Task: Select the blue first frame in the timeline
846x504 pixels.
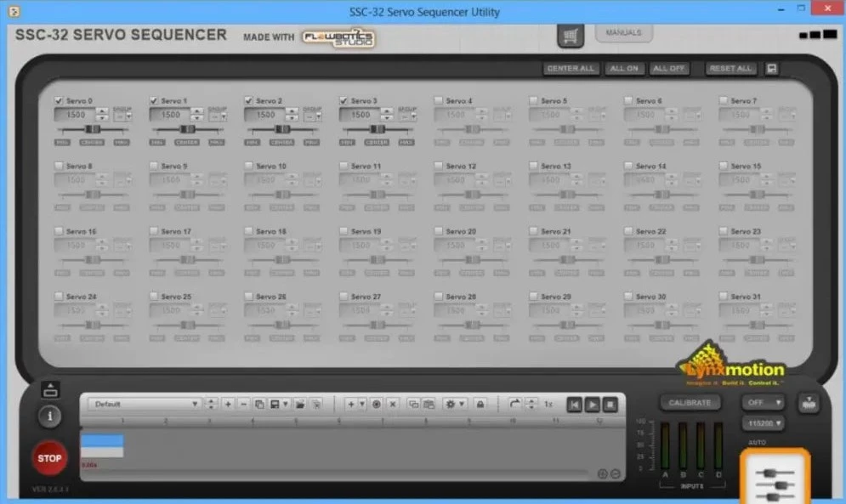Action: (102, 440)
